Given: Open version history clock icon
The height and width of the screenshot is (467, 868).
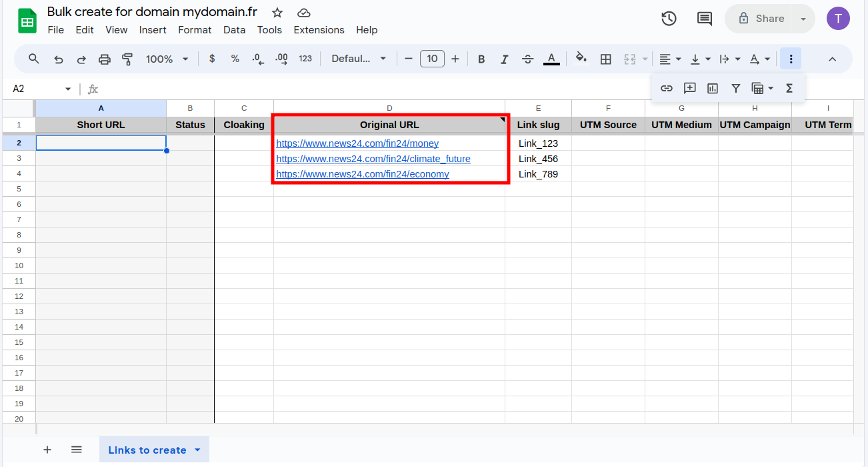Looking at the screenshot, I should point(669,19).
